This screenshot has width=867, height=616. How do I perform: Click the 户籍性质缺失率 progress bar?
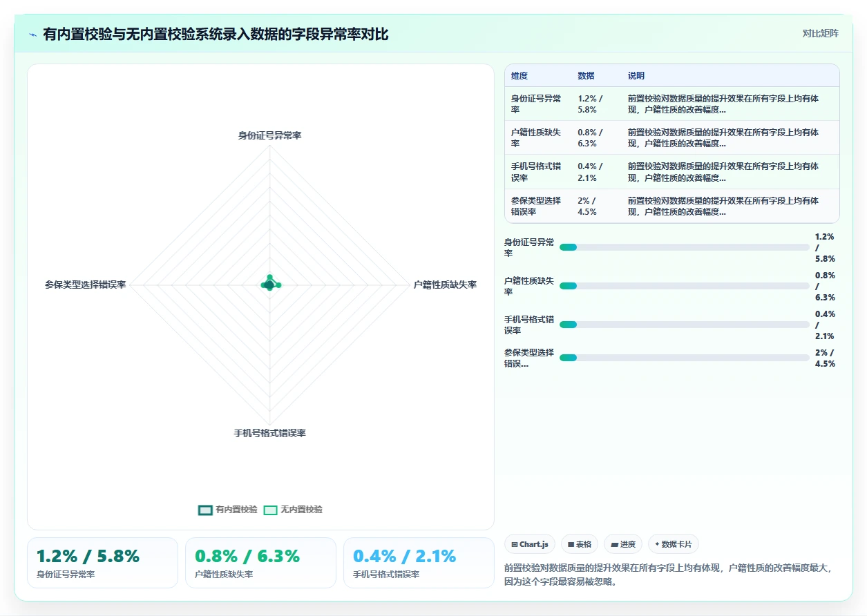(684, 286)
